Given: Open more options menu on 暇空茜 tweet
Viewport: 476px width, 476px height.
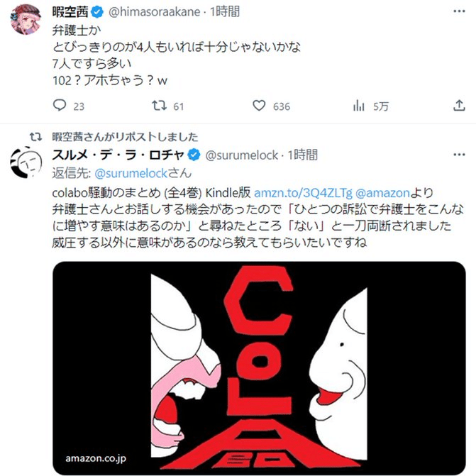Looking at the screenshot, I should [459, 11].
